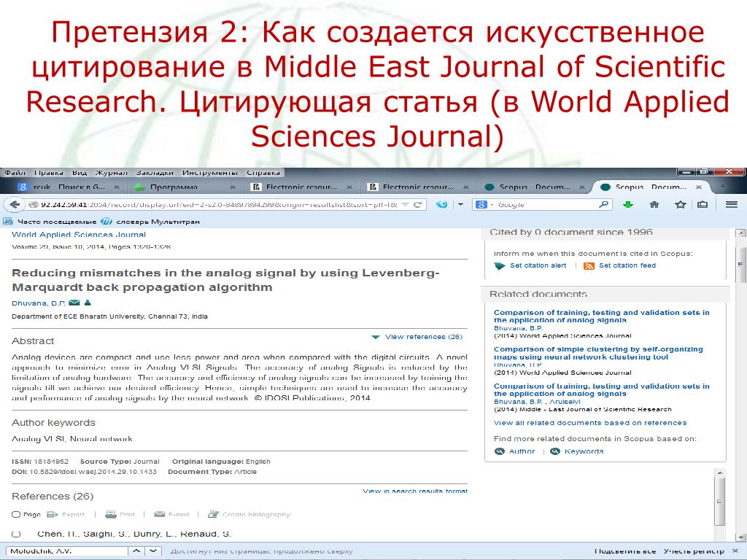This screenshot has height=560, width=747.
Task: Toggle Учесть регистр in the find bar
Action: point(694,551)
